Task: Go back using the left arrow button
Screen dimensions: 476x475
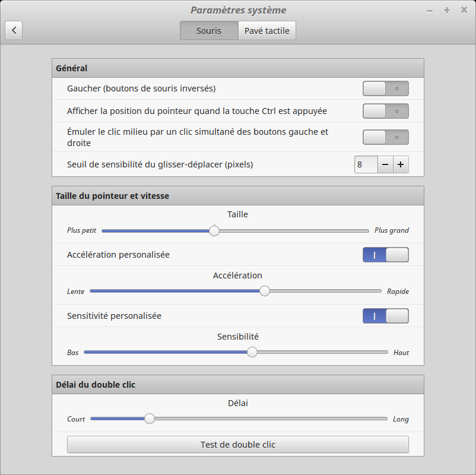Action: [x=14, y=31]
